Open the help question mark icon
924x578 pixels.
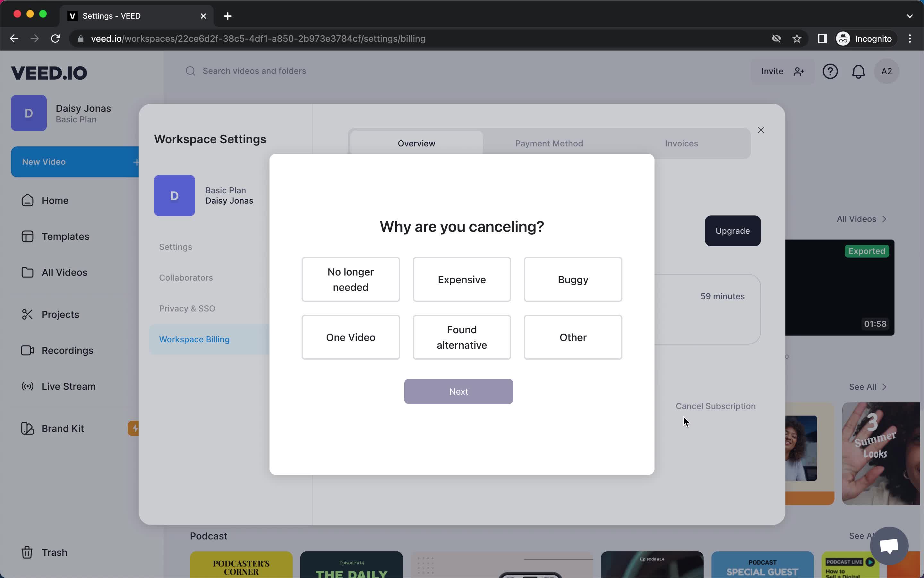(x=830, y=72)
